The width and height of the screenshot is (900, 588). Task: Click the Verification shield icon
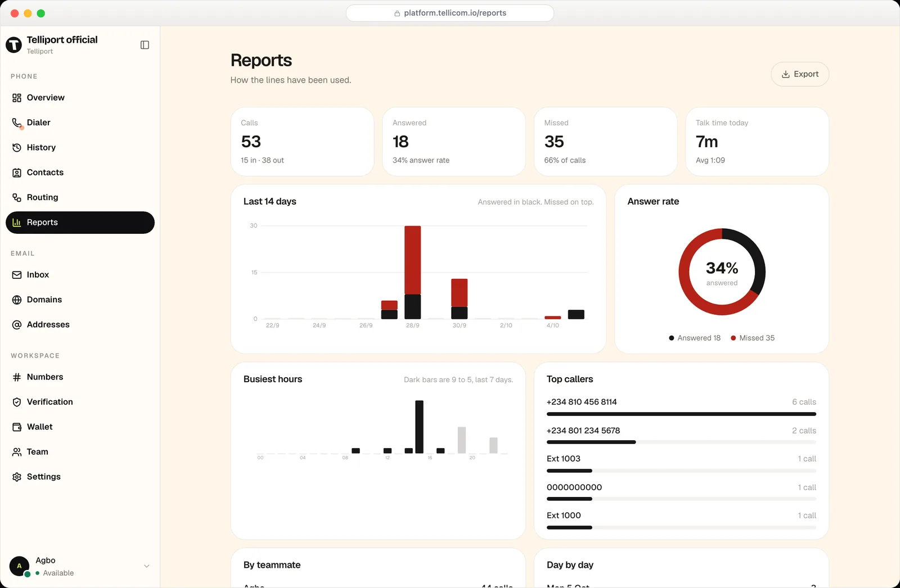(x=17, y=402)
